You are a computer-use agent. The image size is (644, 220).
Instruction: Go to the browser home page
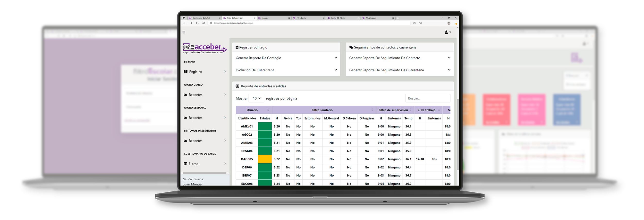pyautogui.click(x=204, y=23)
